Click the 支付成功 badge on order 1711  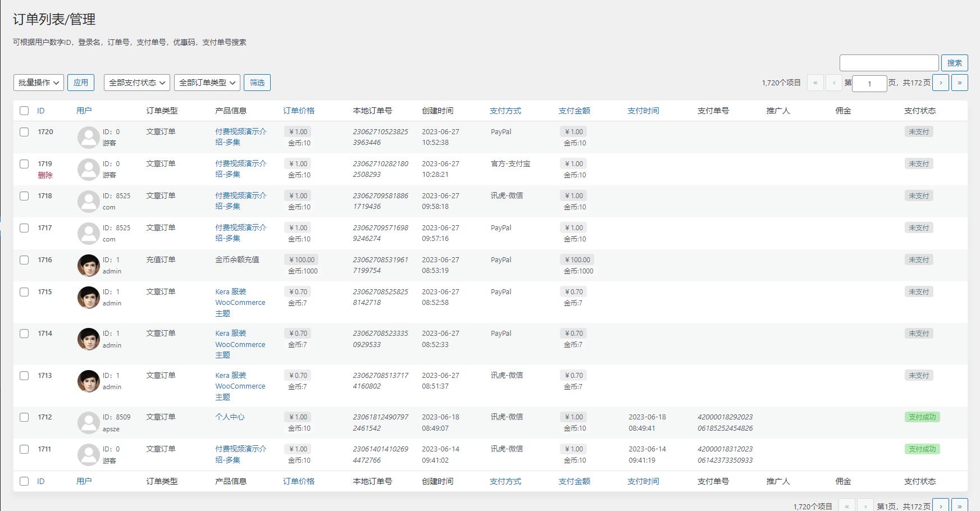coord(922,449)
